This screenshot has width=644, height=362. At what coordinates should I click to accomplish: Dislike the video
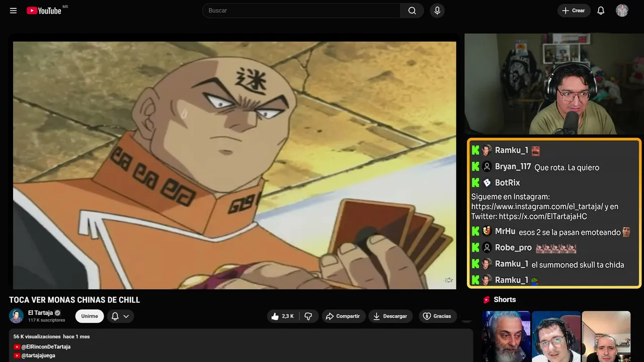pyautogui.click(x=309, y=316)
